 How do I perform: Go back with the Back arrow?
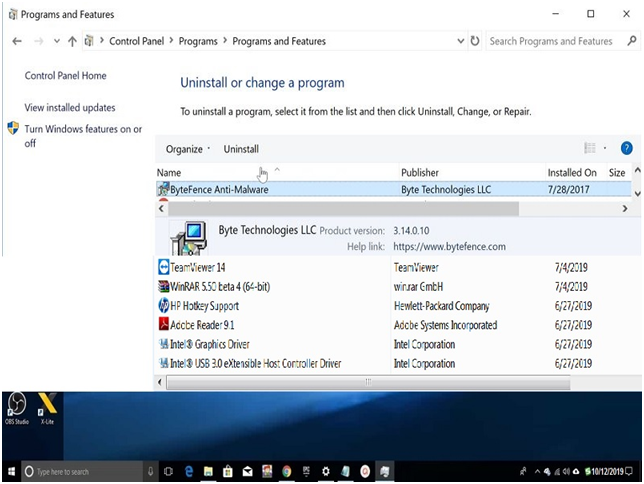point(17,41)
